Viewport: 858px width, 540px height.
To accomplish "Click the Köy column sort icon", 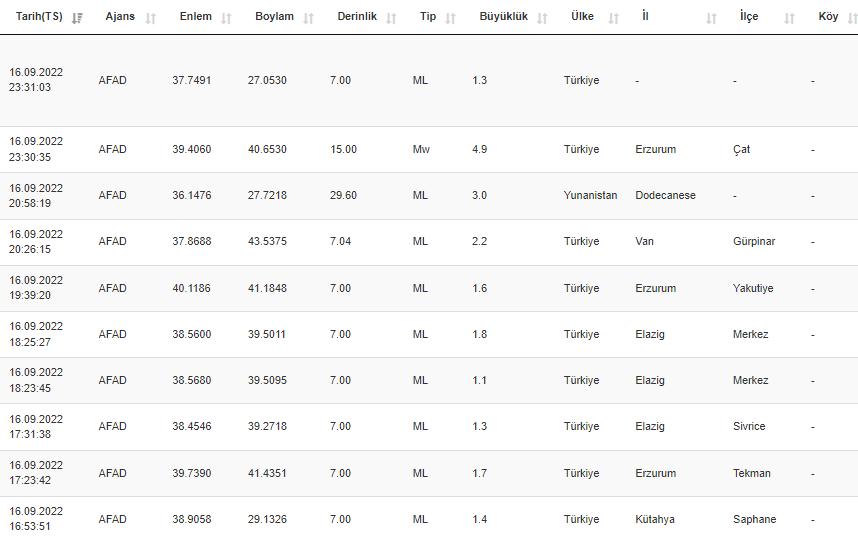I will coord(851,18).
